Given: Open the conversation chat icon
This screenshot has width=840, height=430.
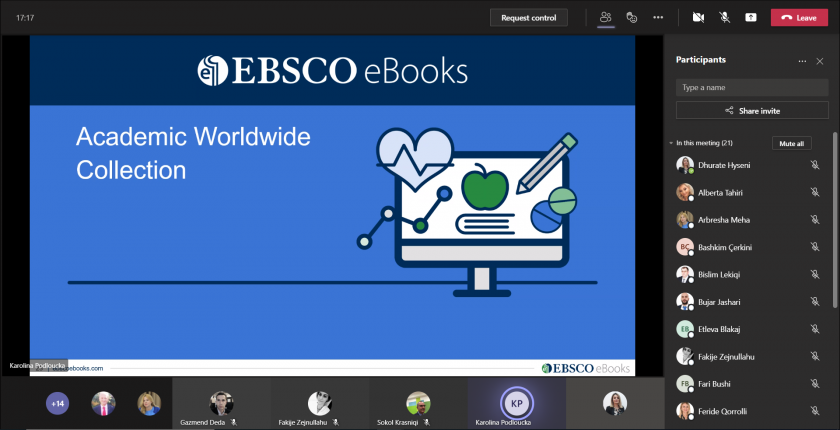Looking at the screenshot, I should click(x=632, y=18).
